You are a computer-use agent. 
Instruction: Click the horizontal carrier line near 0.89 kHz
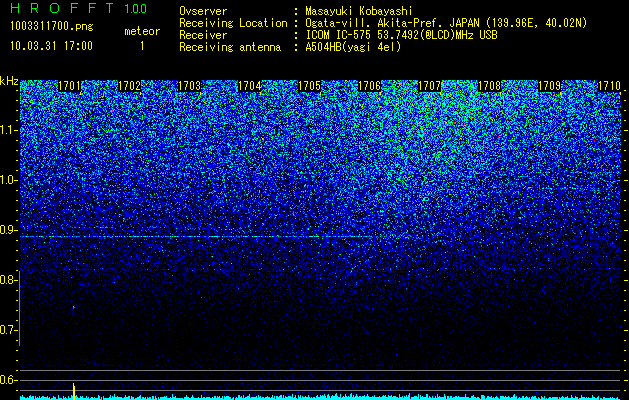point(197,237)
